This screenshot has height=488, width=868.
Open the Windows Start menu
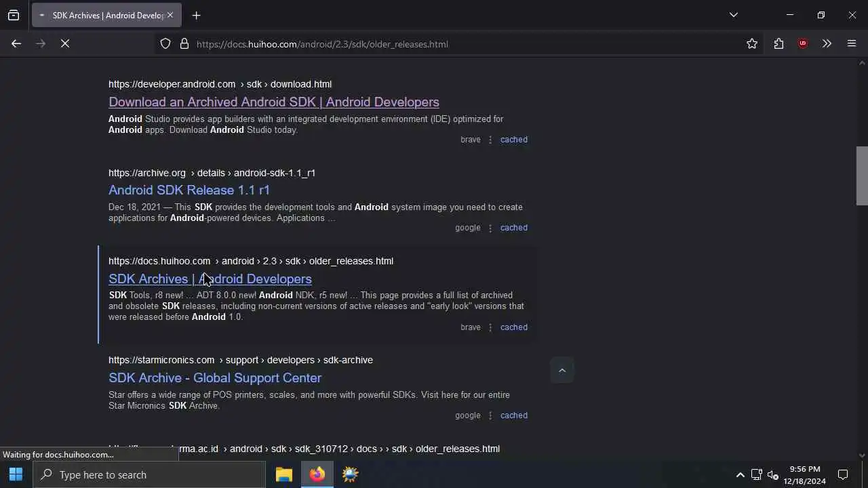tap(16, 474)
